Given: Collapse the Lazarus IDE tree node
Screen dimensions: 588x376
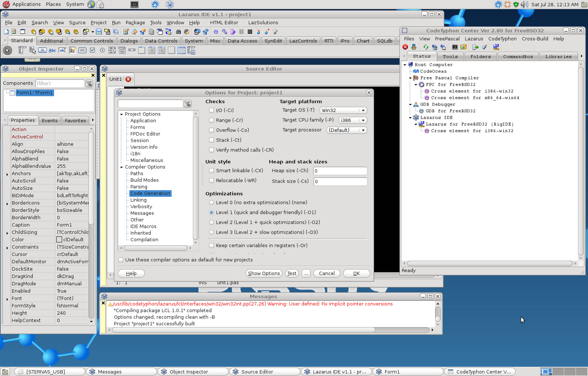Looking at the screenshot, I should pyautogui.click(x=410, y=117).
